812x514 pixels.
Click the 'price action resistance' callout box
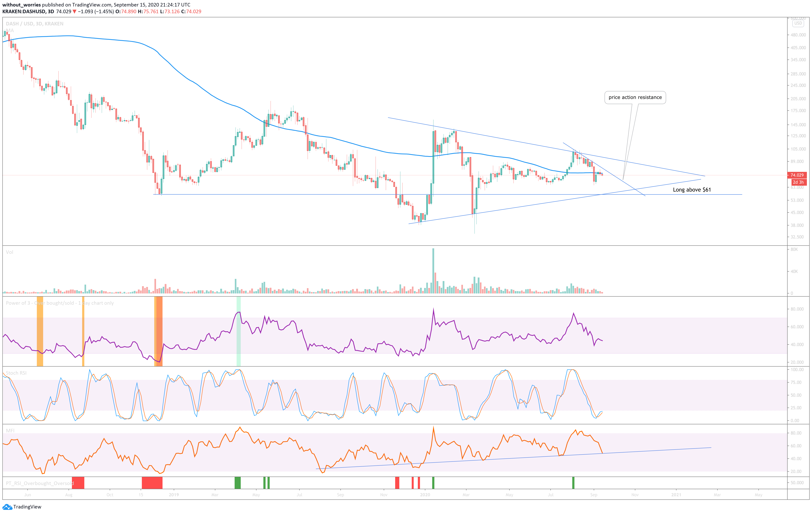tap(635, 98)
